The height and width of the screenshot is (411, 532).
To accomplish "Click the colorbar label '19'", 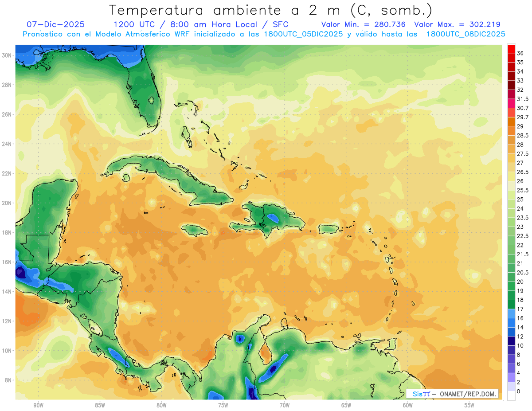I will [520, 291].
